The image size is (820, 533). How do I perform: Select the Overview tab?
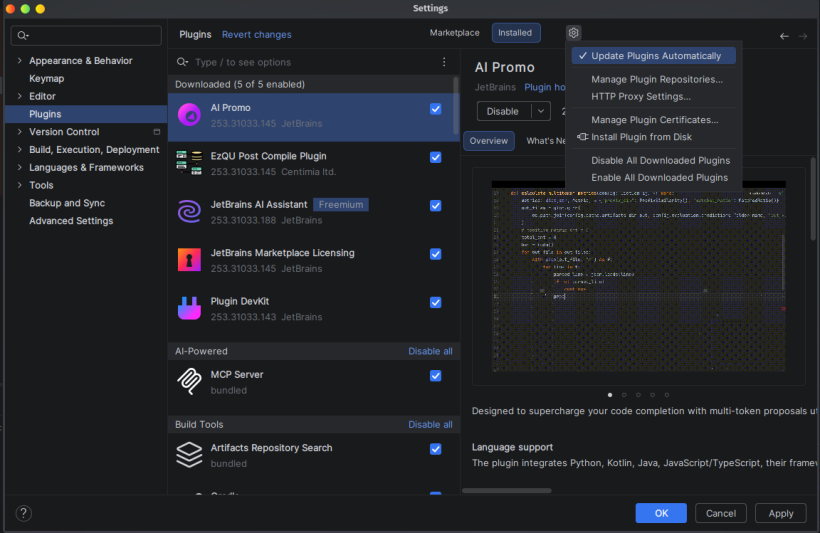488,141
